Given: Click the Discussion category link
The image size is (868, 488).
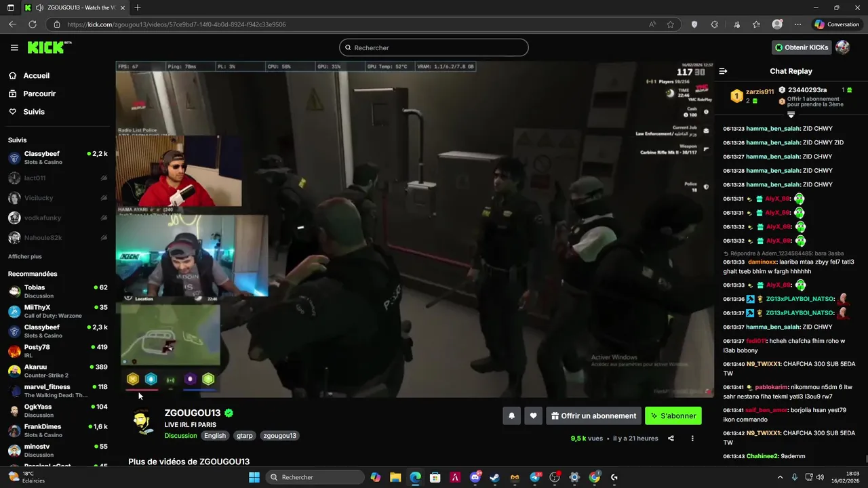Looking at the screenshot, I should click(180, 436).
